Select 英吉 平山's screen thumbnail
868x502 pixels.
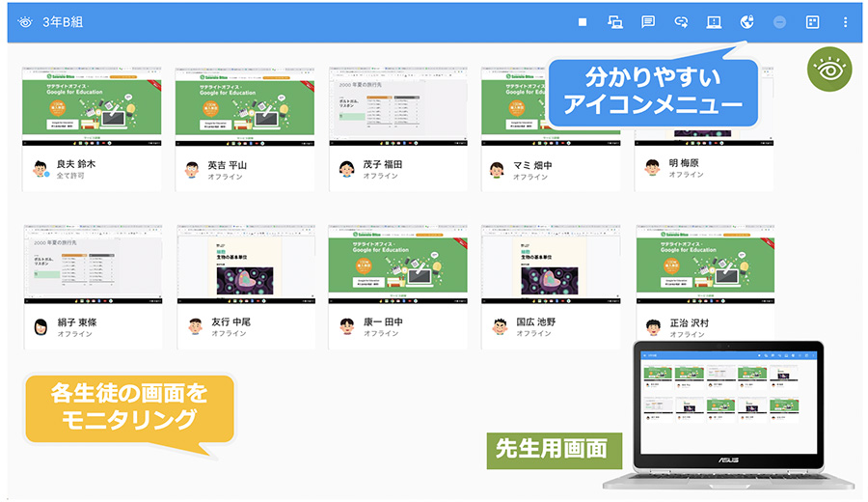(245, 106)
